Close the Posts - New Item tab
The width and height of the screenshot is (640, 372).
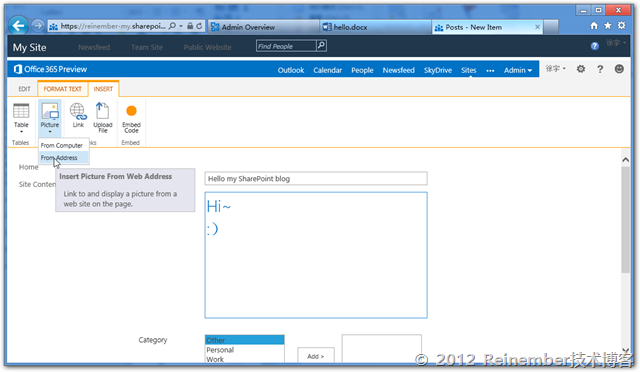click(537, 27)
